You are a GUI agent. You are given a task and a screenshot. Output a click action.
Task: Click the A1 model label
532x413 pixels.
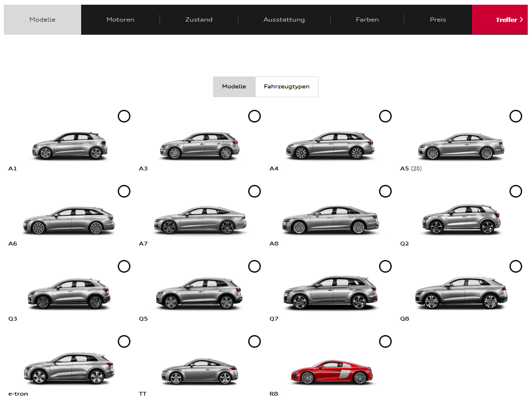[13, 168]
